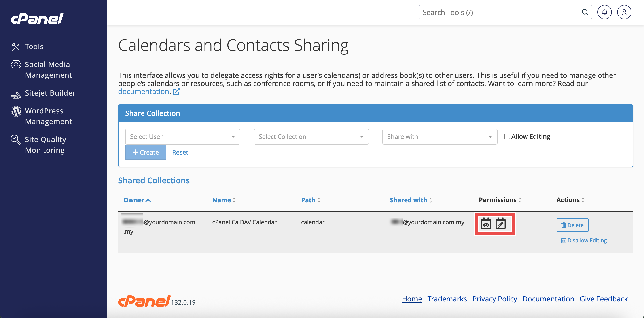The image size is (644, 318).
Task: Open external link icon beside documentation
Action: click(x=176, y=92)
